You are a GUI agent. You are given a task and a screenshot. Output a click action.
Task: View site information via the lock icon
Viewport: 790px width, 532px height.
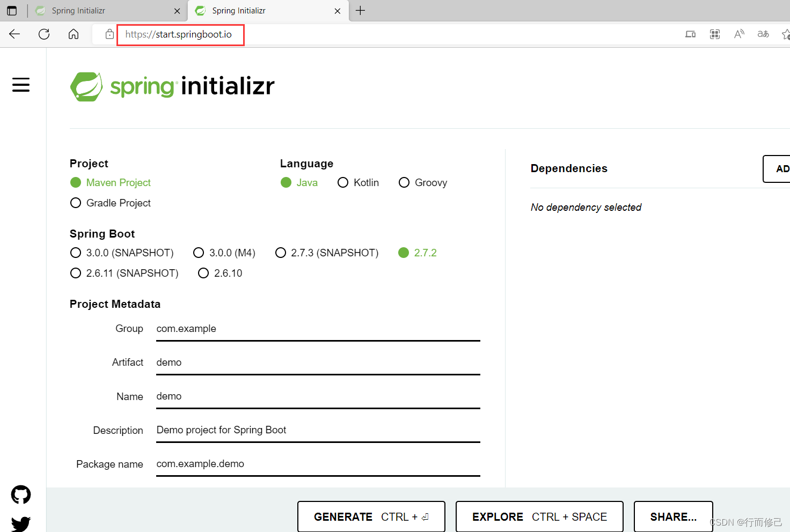click(109, 34)
